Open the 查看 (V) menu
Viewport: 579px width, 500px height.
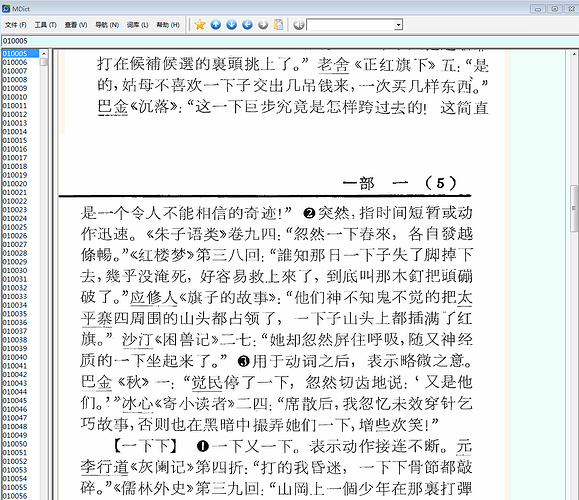[x=76, y=25]
